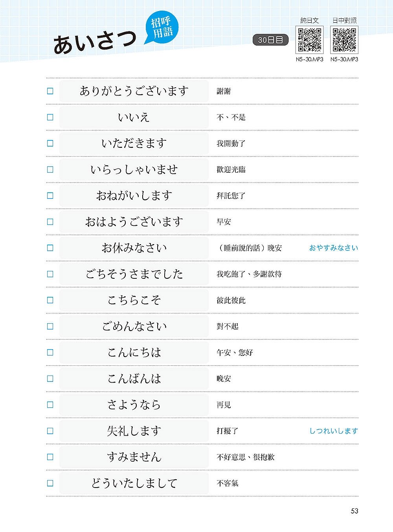Check the box beside ありがとうございます

[x=50, y=91]
